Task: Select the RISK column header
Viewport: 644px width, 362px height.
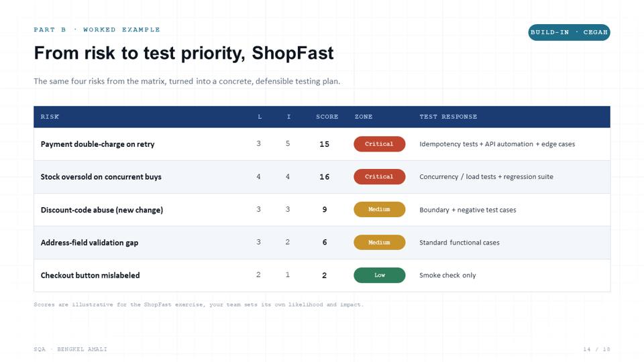Action: pyautogui.click(x=50, y=117)
